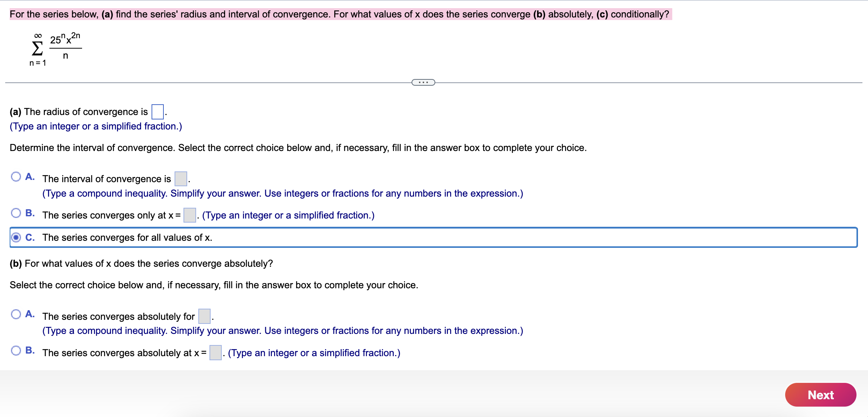
Task: Click interval of convergence answer box
Action: pos(181,178)
